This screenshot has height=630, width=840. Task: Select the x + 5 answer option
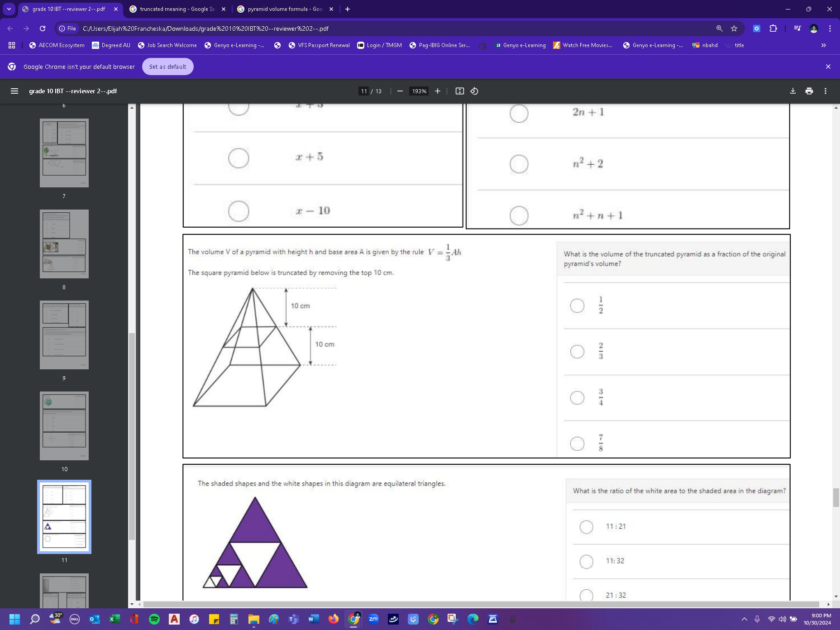(239, 158)
